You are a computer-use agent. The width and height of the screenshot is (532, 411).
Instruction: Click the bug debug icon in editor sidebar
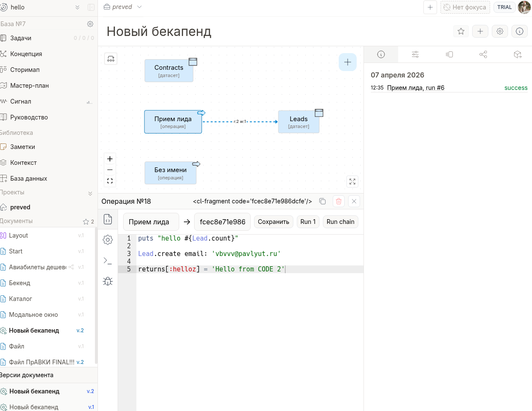pos(108,281)
